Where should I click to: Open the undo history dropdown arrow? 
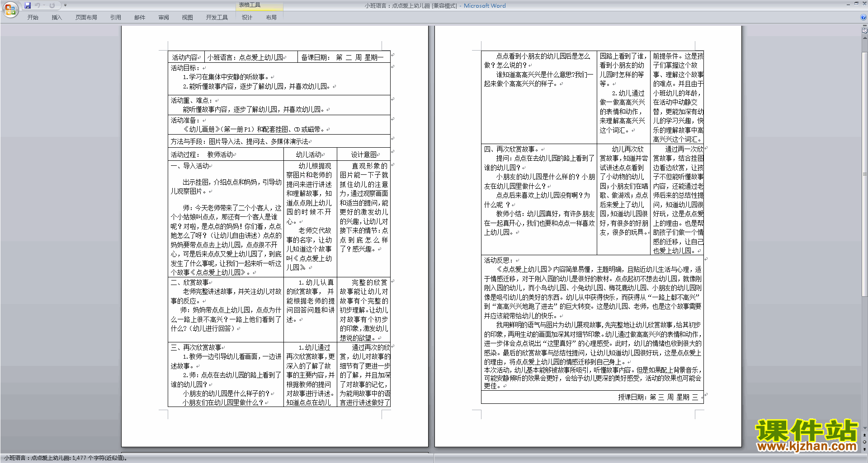(44, 5)
